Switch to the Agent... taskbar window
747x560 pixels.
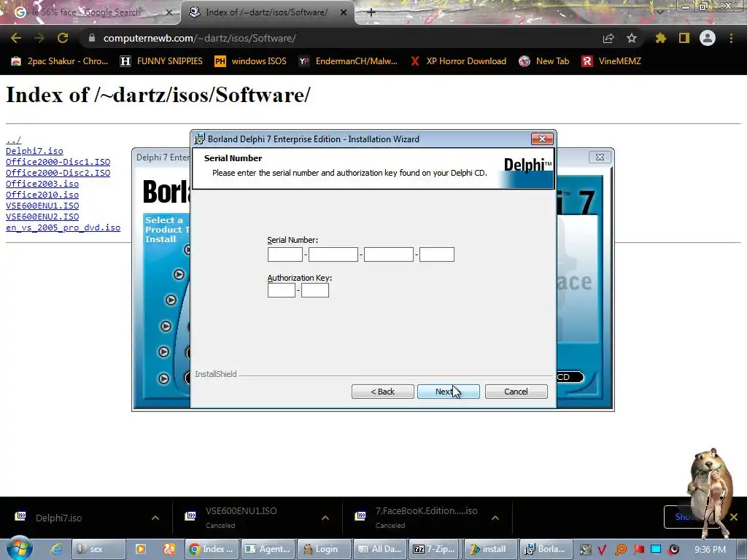point(268,549)
